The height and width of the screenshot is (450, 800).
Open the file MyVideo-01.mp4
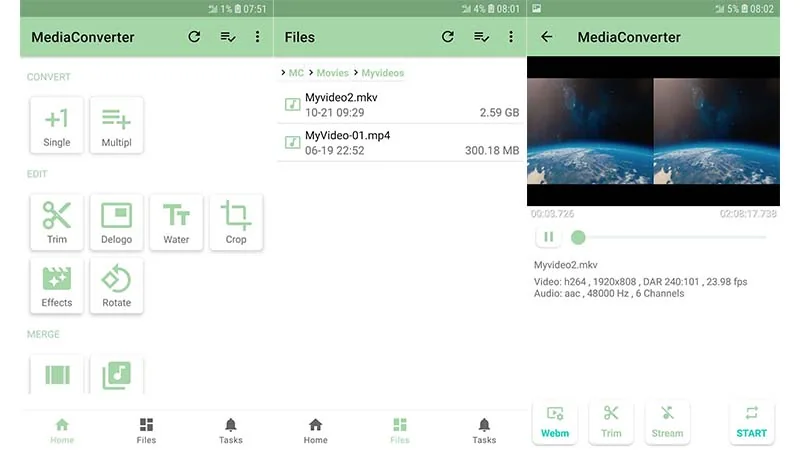click(400, 142)
